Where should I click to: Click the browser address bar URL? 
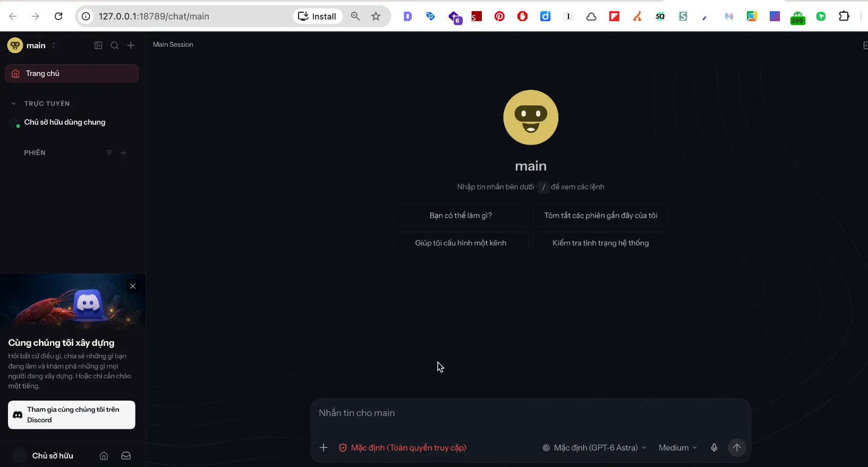coord(154,16)
